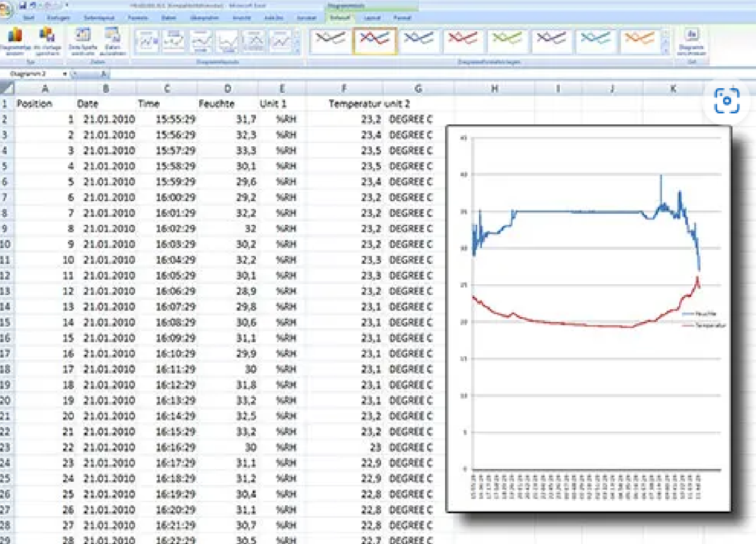Screen dimensions: 756x544
Task: Click the Diagrammtyp ändern icon
Action: click(15, 41)
